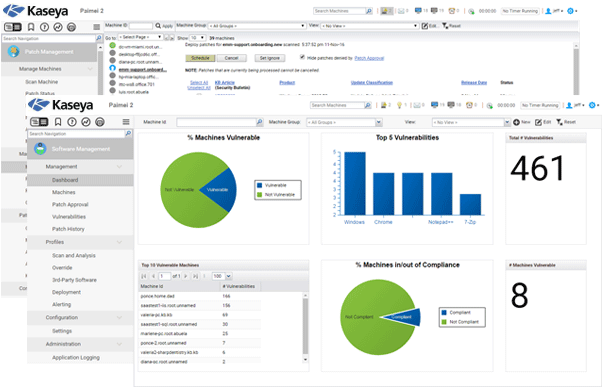This screenshot has height=387, width=602.
Task: Click the Schedule button in back window
Action: click(200, 58)
